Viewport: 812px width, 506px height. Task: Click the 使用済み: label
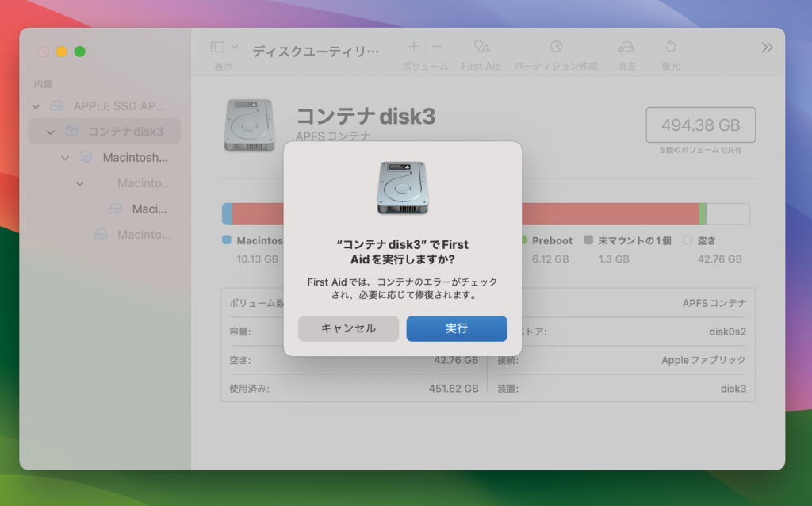pyautogui.click(x=249, y=389)
